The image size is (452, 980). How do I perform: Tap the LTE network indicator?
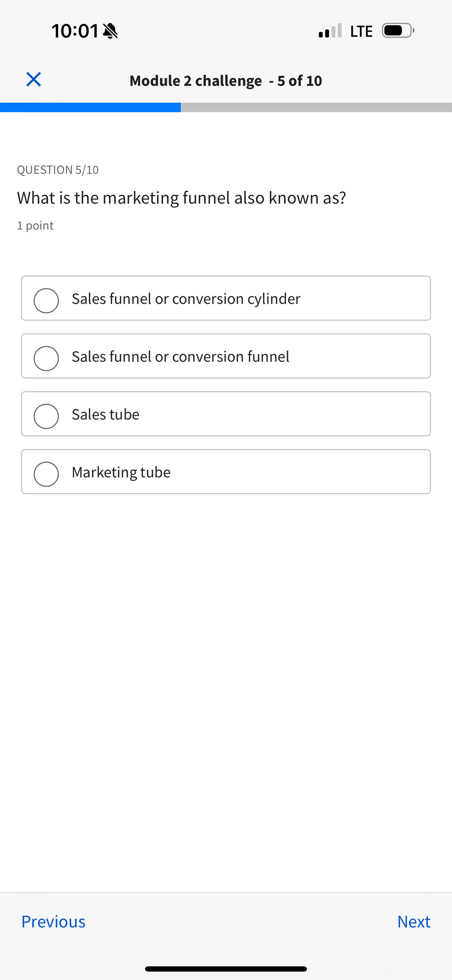tap(361, 31)
